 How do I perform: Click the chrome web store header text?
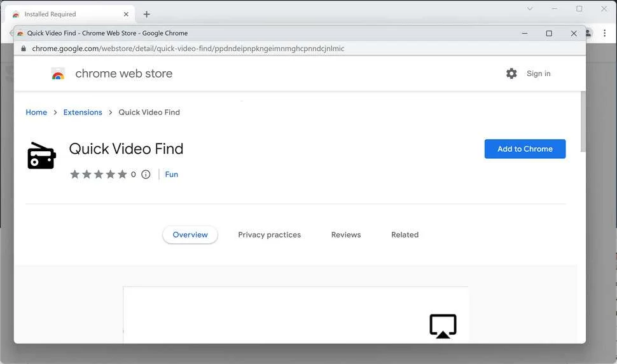point(124,74)
